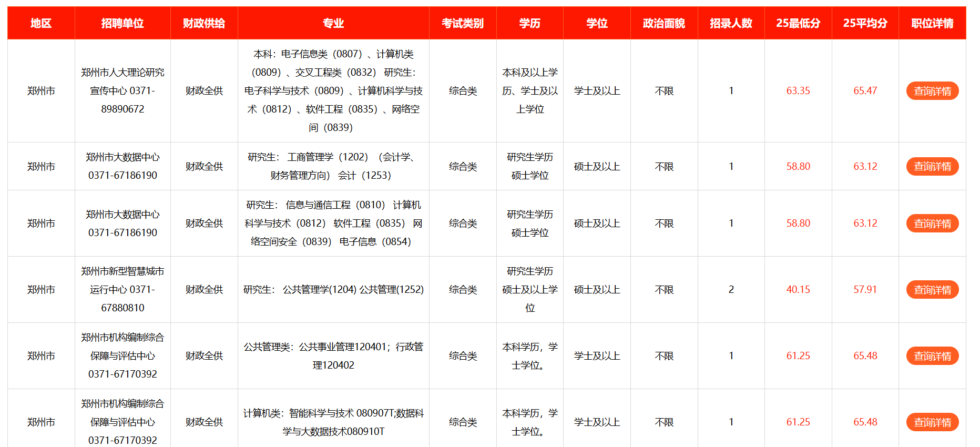Select the 职位详情 column header
Viewport: 980px width, 447px height.
click(932, 23)
